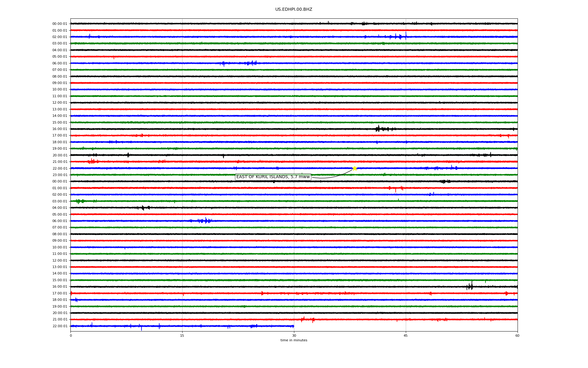Click the last 22:00:01 row label at bottom
Screen dimensions: 588x368
coord(60,326)
